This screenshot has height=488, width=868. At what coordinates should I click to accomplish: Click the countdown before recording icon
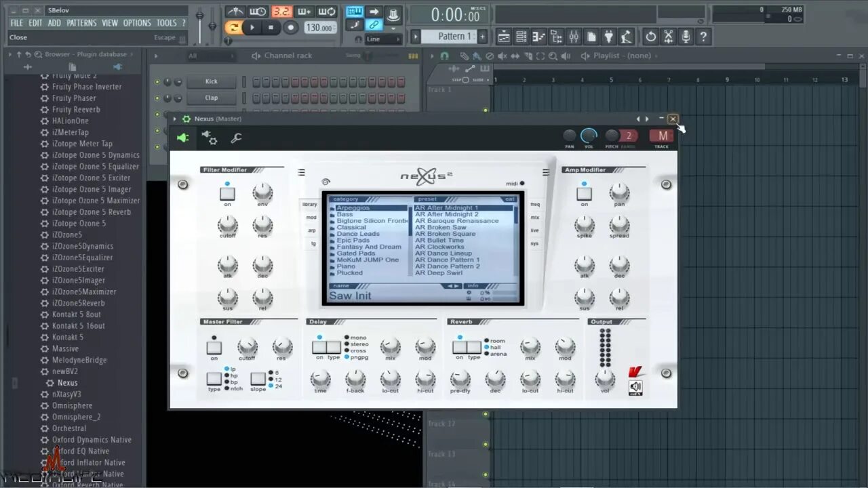click(281, 12)
